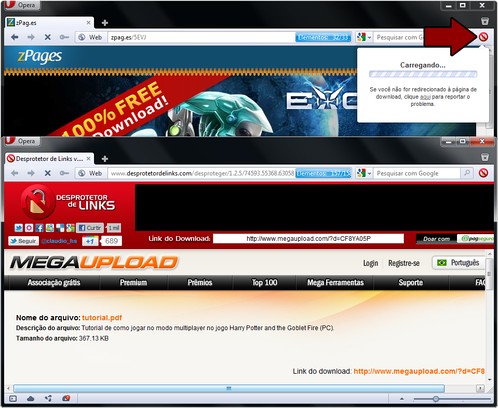Open the orange megaupload download link
The height and width of the screenshot is (408, 498).
click(419, 371)
